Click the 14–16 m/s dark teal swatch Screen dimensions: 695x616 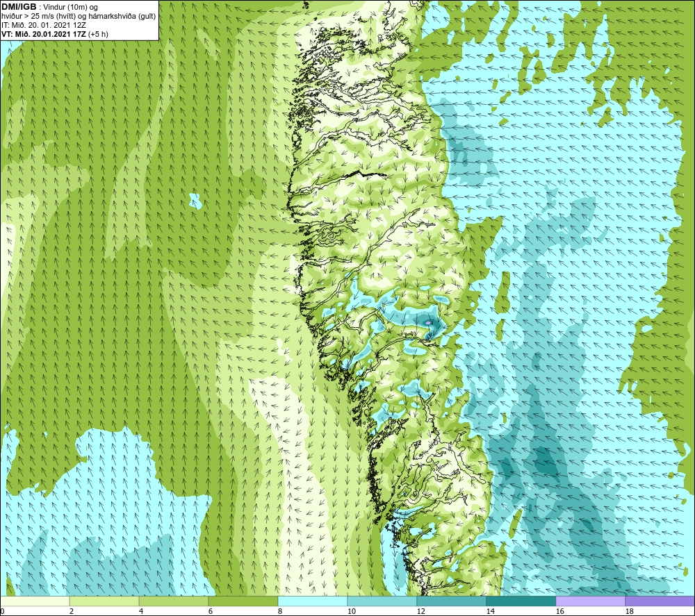(521, 601)
